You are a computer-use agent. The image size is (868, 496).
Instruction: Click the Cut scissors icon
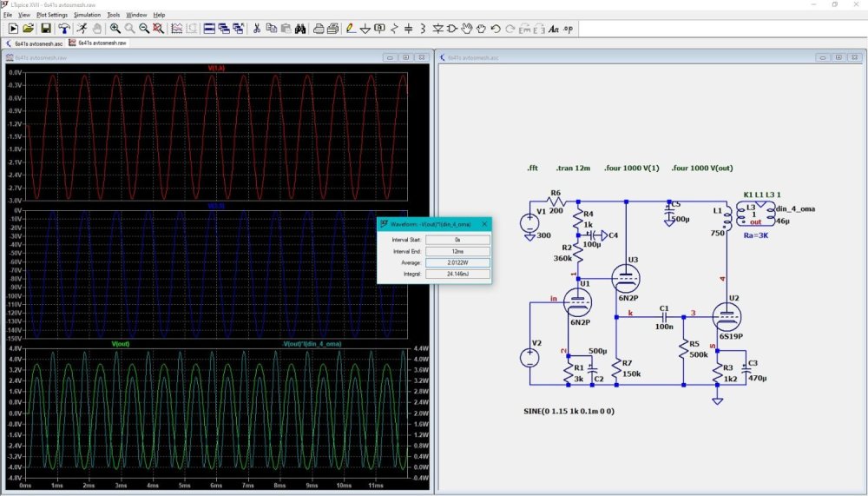256,29
